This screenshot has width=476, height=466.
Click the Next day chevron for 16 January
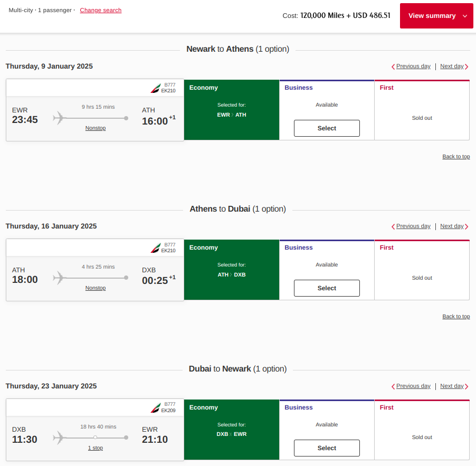[467, 226]
